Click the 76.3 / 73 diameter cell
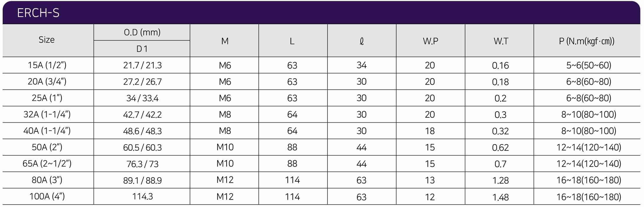Viewport: 644px width, 207px height. pos(142,164)
